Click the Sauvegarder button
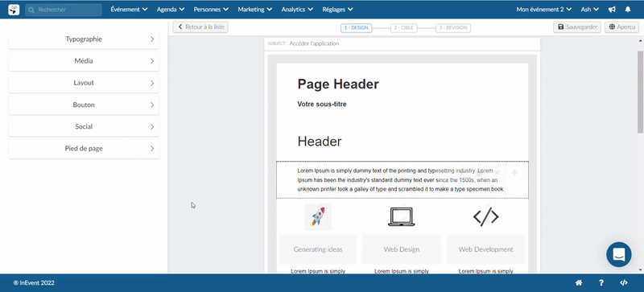 pos(577,27)
